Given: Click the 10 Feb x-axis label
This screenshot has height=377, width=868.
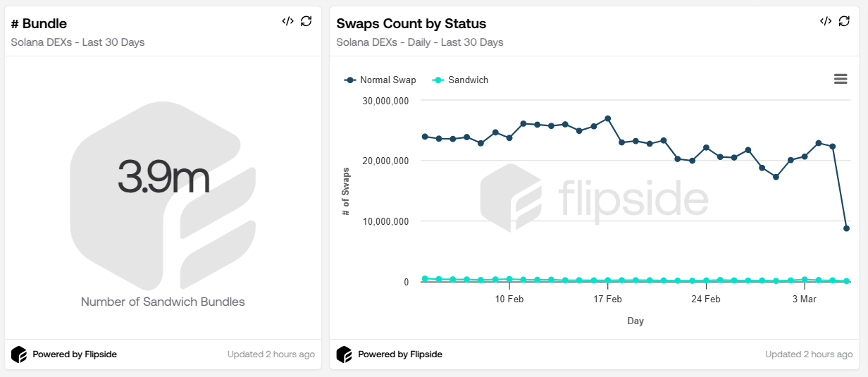Looking at the screenshot, I should (x=509, y=299).
